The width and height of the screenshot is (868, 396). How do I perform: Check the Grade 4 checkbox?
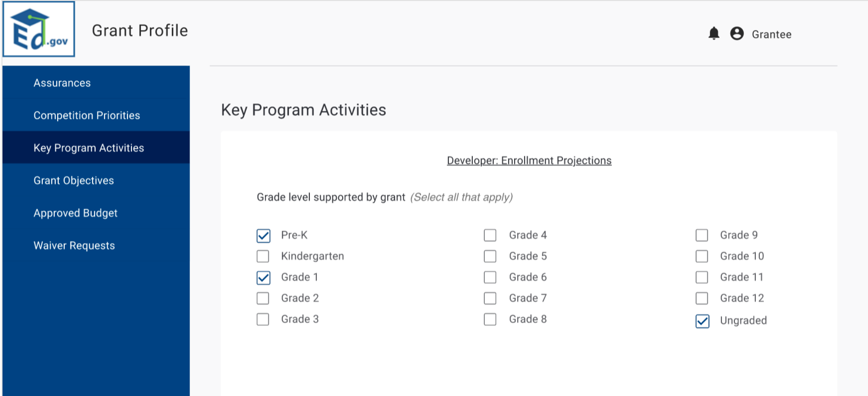[490, 235]
